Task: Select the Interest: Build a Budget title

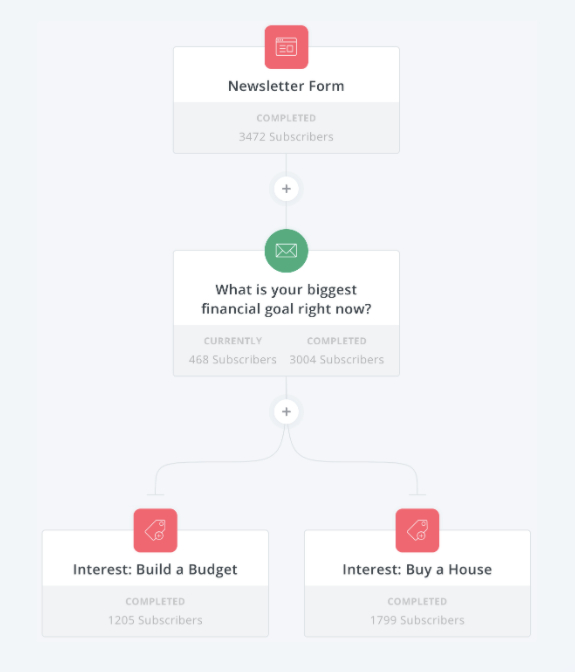Action: pyautogui.click(x=155, y=570)
